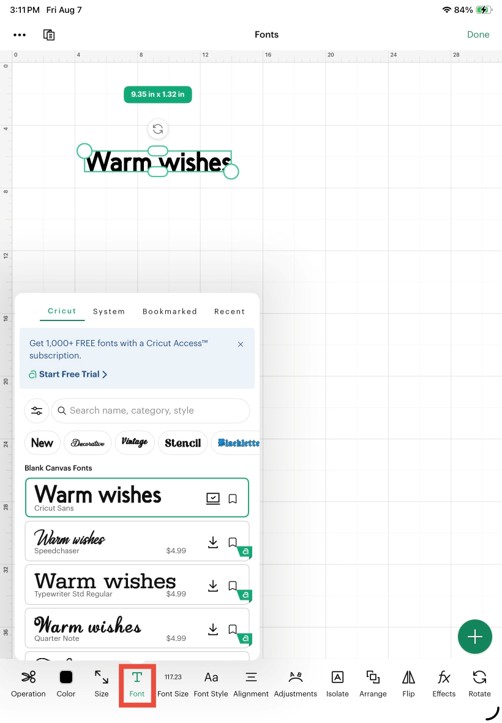This screenshot has width=502, height=723.
Task: Switch to the System fonts tab
Action: [109, 311]
